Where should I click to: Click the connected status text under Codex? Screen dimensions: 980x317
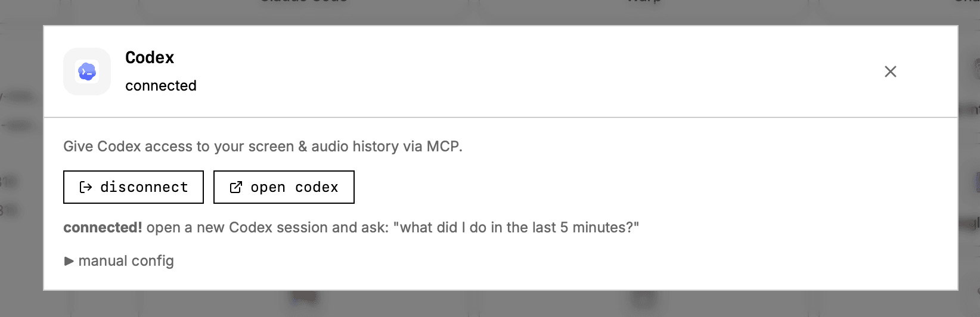coord(161,86)
